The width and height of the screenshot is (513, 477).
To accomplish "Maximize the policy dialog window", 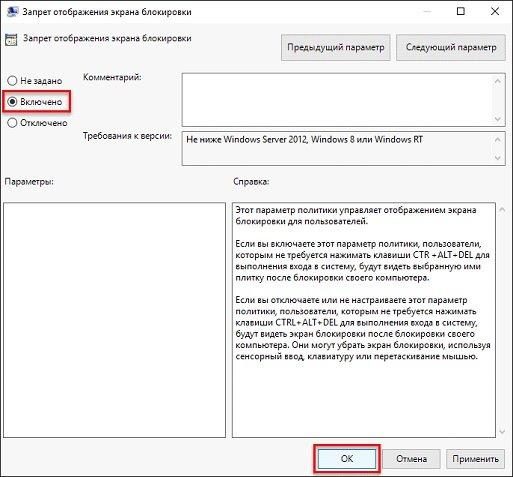I will [x=461, y=11].
